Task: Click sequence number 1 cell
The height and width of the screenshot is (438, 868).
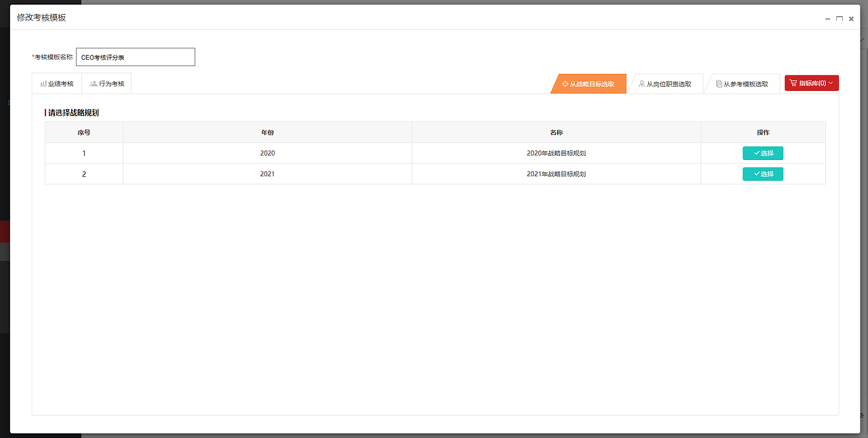Action: coord(84,153)
